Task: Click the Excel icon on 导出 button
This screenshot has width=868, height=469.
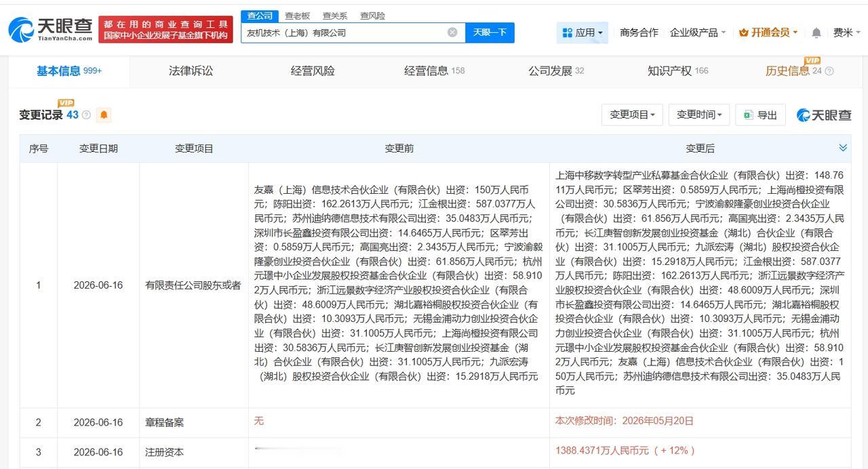Action: click(748, 115)
